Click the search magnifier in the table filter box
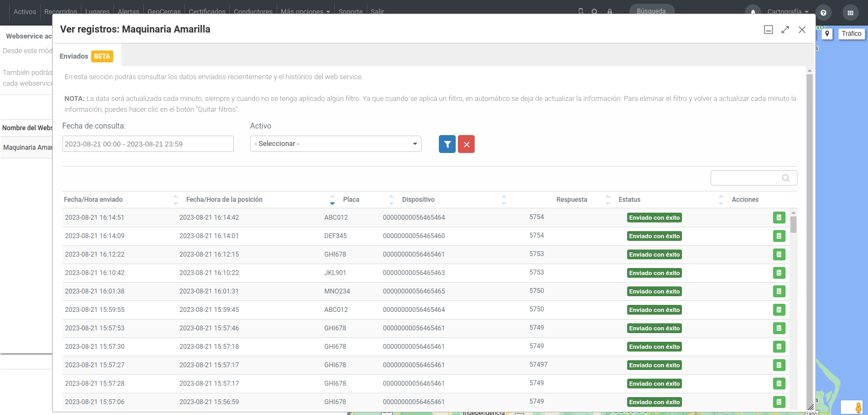This screenshot has width=868, height=415. (x=786, y=178)
